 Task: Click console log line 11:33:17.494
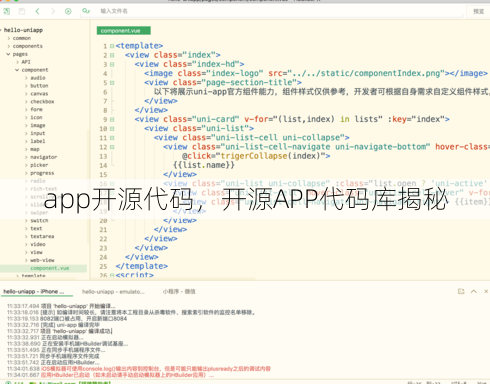coord(61,306)
